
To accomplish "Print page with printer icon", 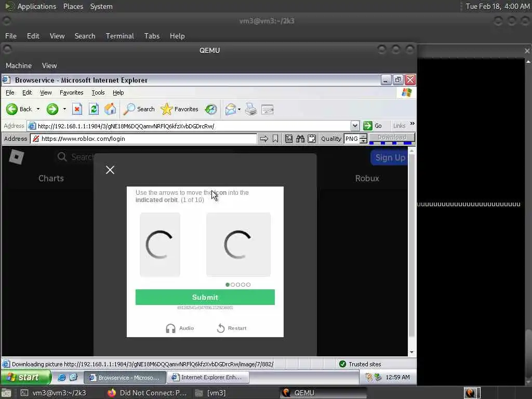I will [251, 109].
